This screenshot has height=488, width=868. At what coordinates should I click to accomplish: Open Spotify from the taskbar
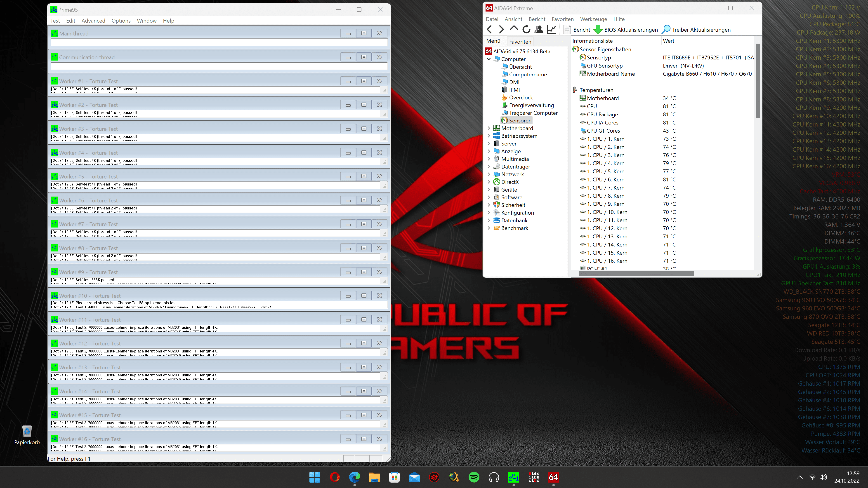pos(474,477)
